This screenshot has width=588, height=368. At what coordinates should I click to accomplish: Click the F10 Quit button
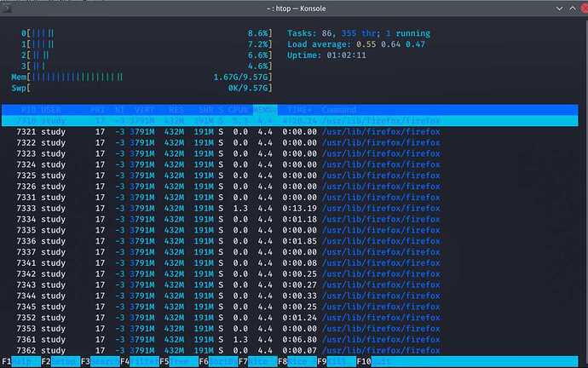376,362
